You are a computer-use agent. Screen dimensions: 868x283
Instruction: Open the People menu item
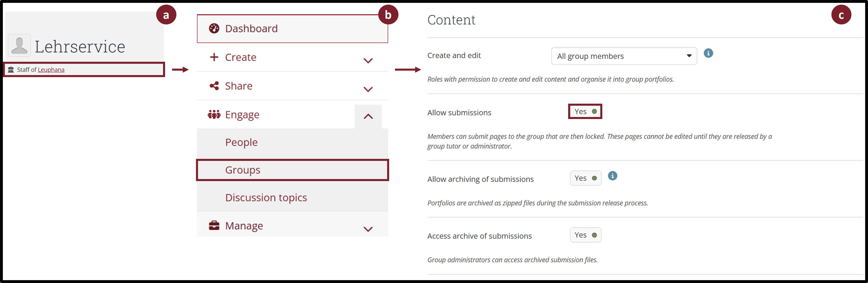pos(241,142)
